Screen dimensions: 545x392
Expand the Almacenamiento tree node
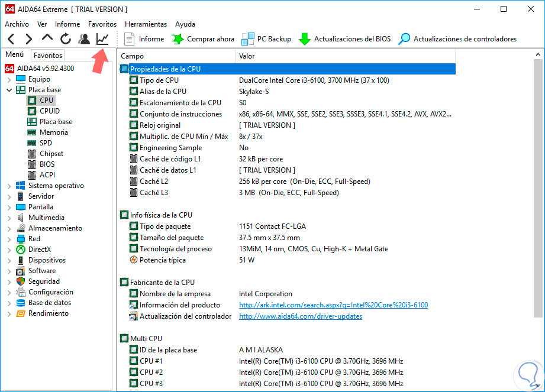(x=9, y=229)
